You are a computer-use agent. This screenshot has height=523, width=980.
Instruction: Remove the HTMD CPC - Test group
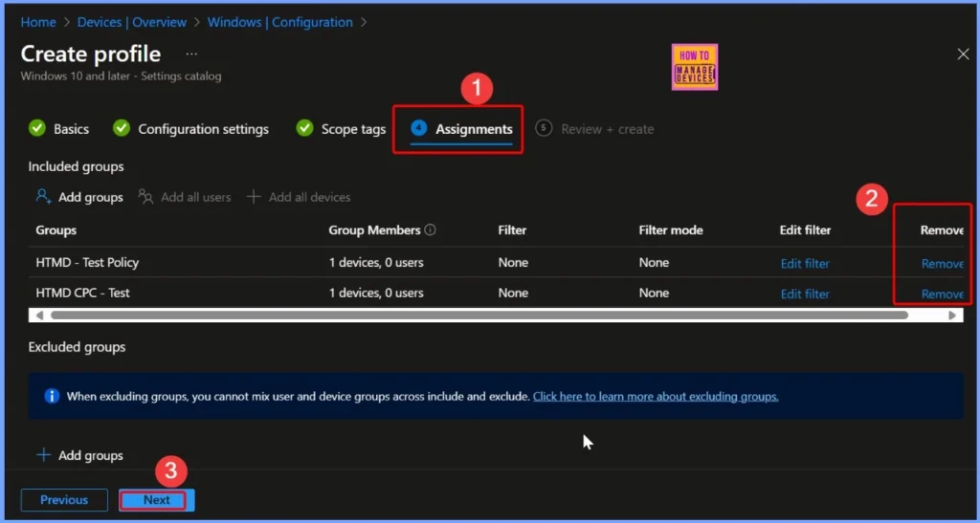coord(942,294)
